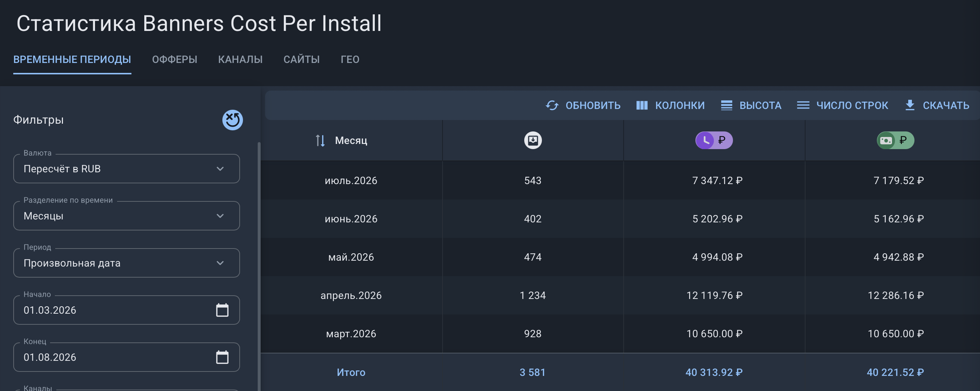Click the row height icon beside Высота

coord(727,105)
